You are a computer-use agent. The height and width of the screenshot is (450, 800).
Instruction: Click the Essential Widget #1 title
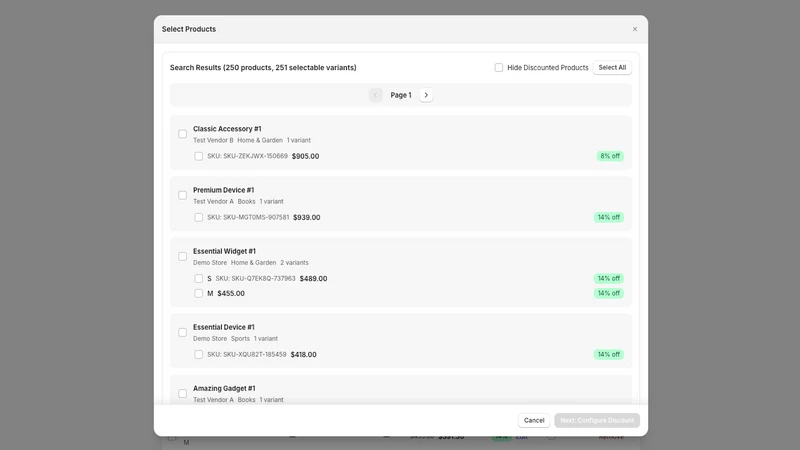224,251
